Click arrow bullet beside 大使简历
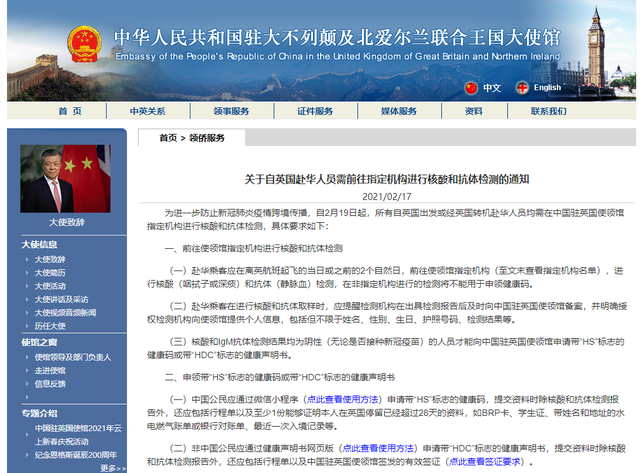640x473 pixels. point(27,273)
